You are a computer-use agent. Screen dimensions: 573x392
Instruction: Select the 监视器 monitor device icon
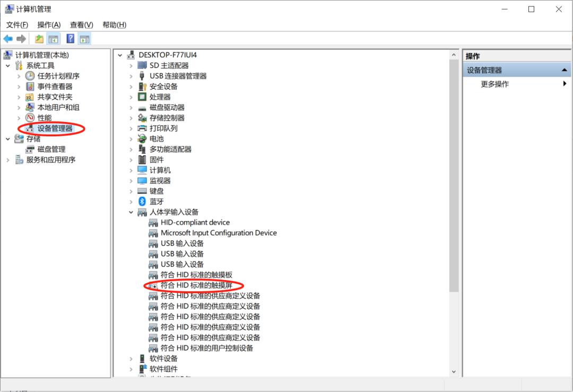tap(141, 180)
